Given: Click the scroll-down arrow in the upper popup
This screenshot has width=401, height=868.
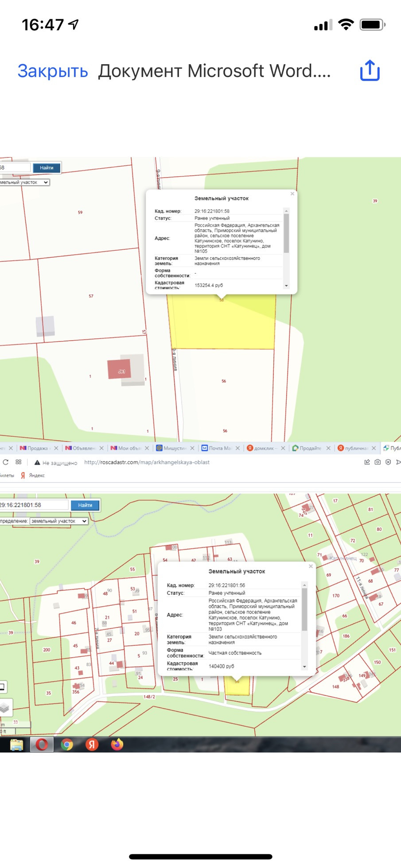Looking at the screenshot, I should [x=286, y=286].
